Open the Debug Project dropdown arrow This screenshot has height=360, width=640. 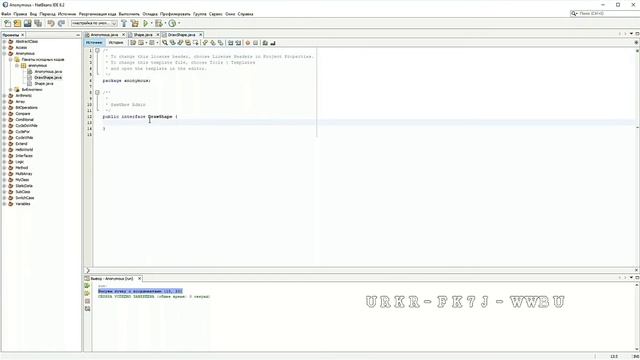point(165,24)
